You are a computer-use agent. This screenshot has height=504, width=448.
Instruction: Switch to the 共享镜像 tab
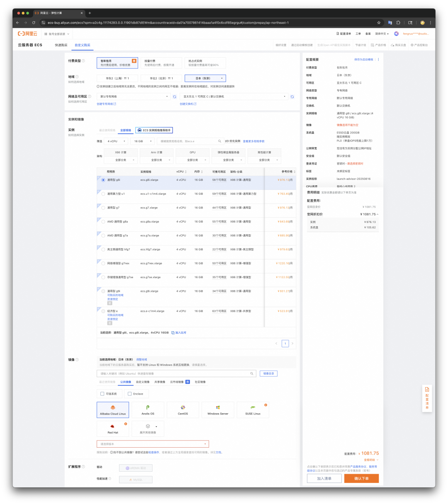[160, 382]
